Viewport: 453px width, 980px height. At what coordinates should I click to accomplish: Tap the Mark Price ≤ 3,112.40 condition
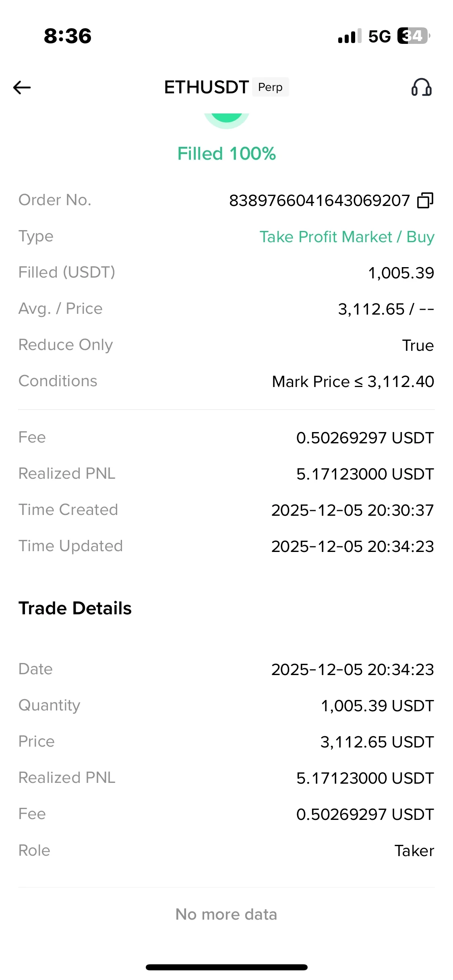point(353,382)
